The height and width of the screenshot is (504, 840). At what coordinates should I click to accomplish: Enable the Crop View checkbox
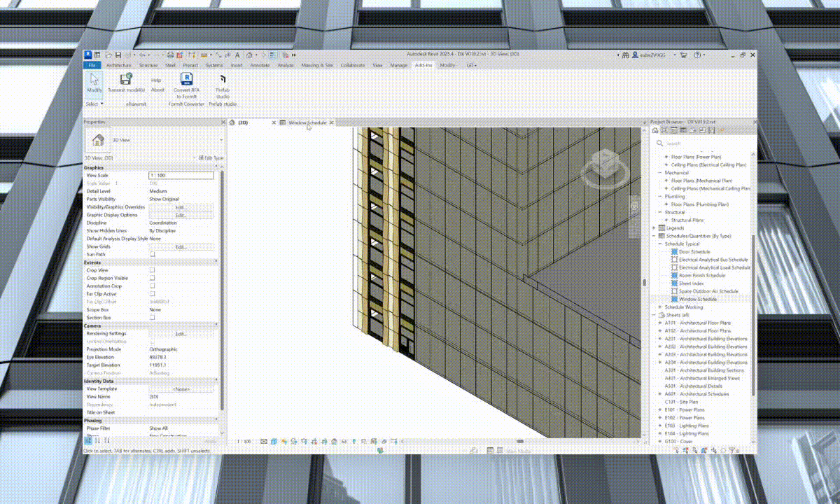point(152,269)
